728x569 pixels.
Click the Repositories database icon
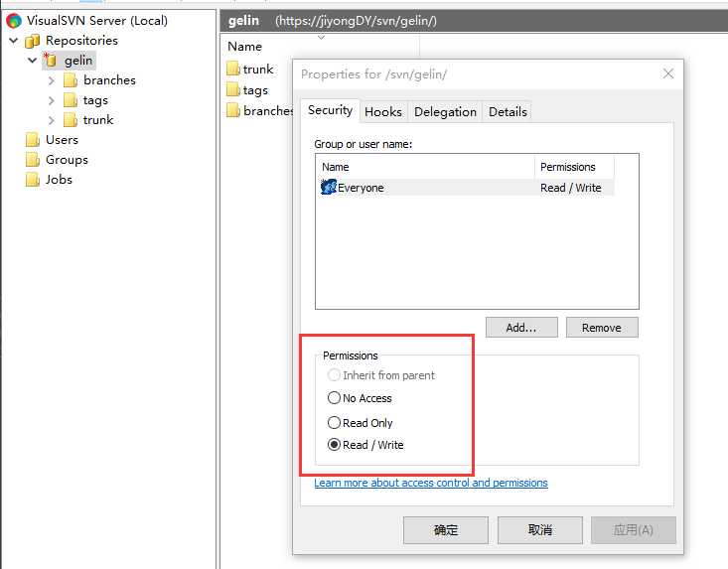click(x=32, y=41)
